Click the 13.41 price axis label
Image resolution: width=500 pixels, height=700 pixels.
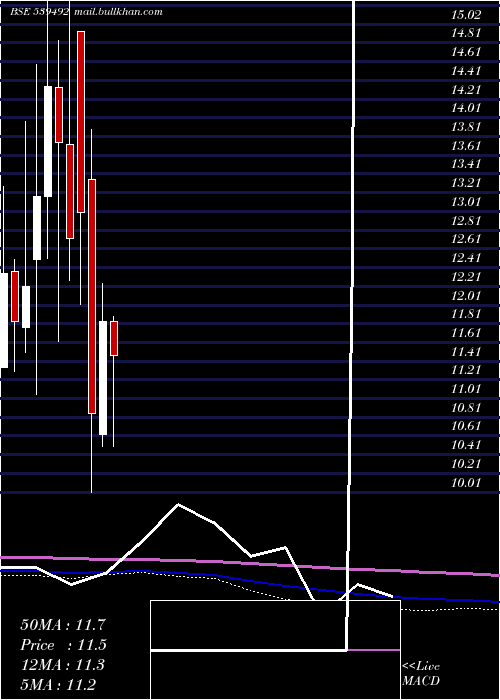click(x=466, y=164)
